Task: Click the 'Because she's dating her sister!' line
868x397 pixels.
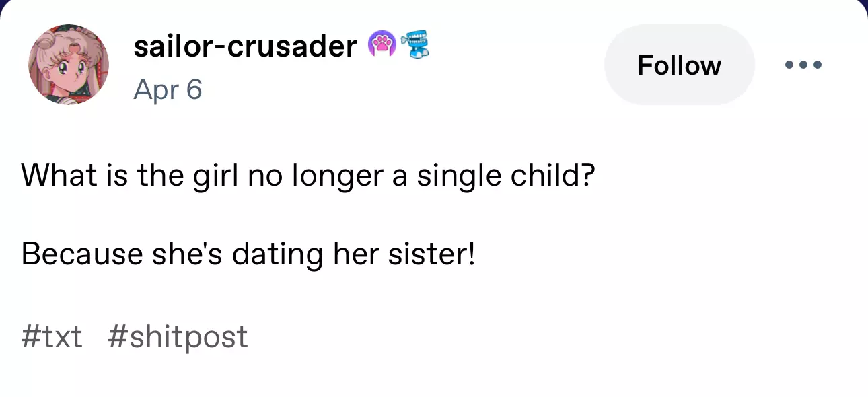Action: click(248, 254)
